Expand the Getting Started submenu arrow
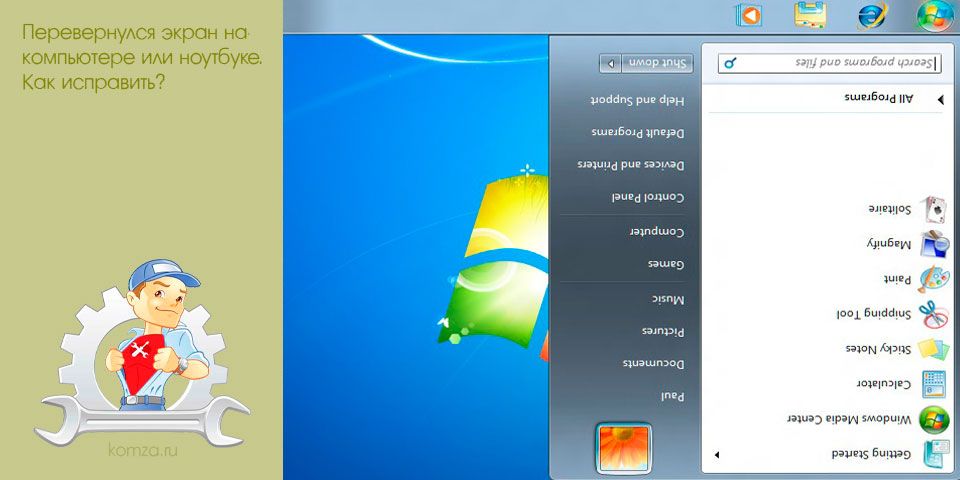 click(716, 455)
